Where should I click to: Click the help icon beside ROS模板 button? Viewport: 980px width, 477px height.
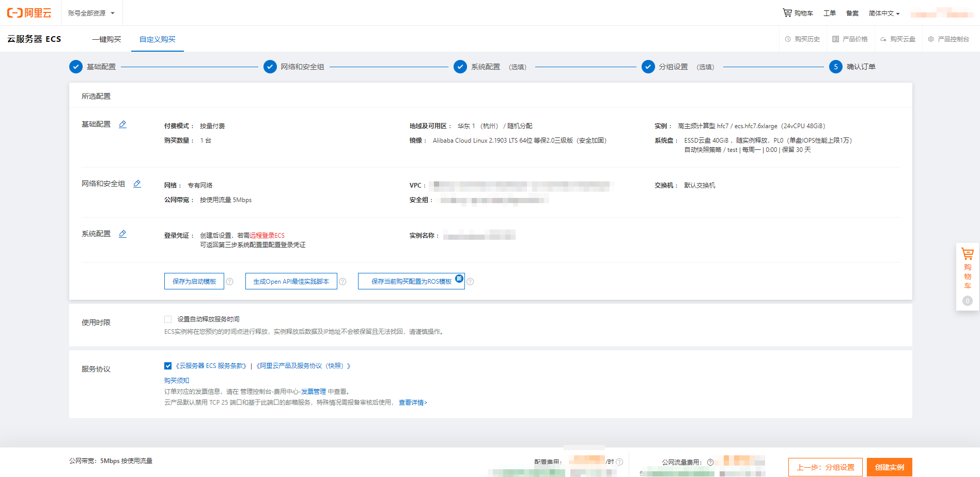tap(470, 282)
